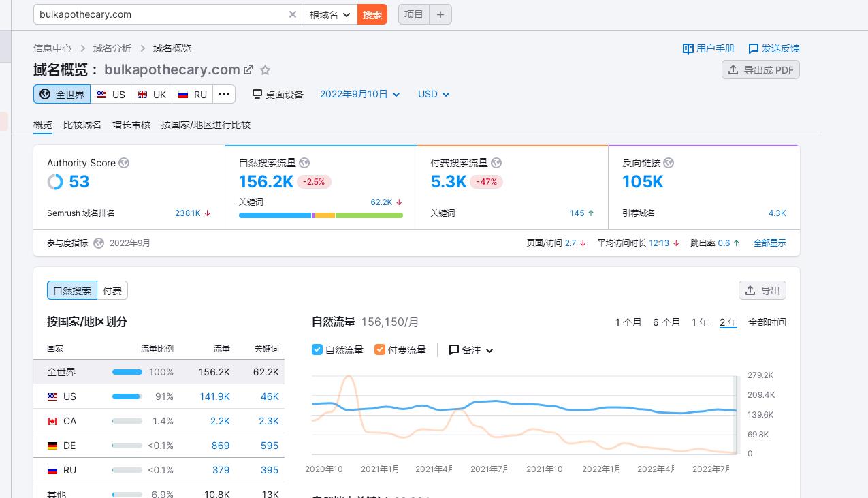Select the 自然搜索 toggle button

click(72, 290)
